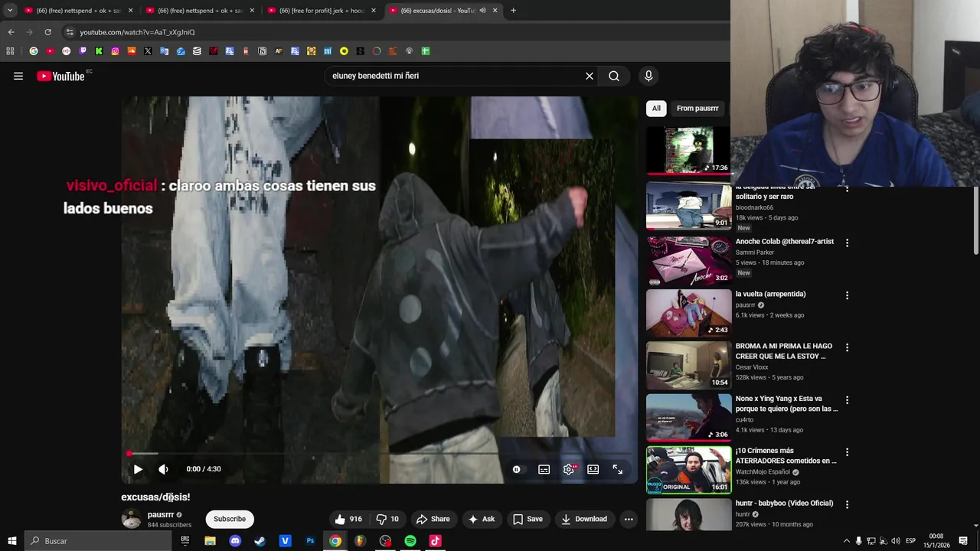
Task: Open Steam from the taskbar
Action: point(260,541)
